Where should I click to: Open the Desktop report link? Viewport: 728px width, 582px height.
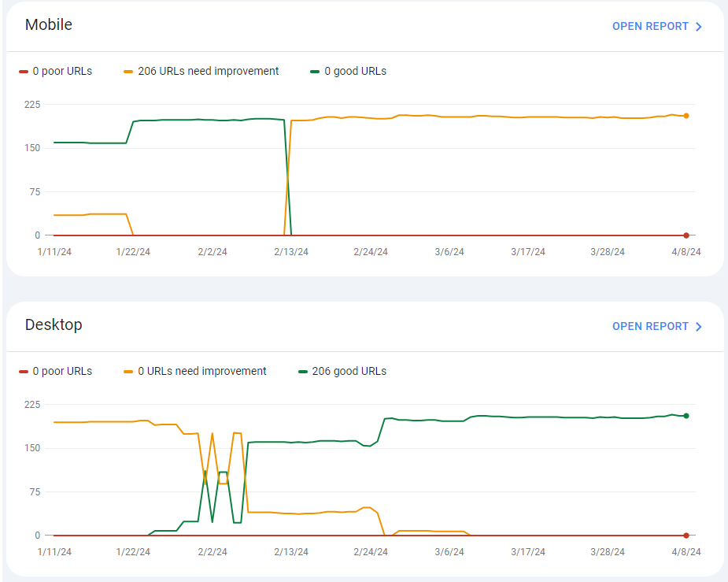[x=656, y=327]
